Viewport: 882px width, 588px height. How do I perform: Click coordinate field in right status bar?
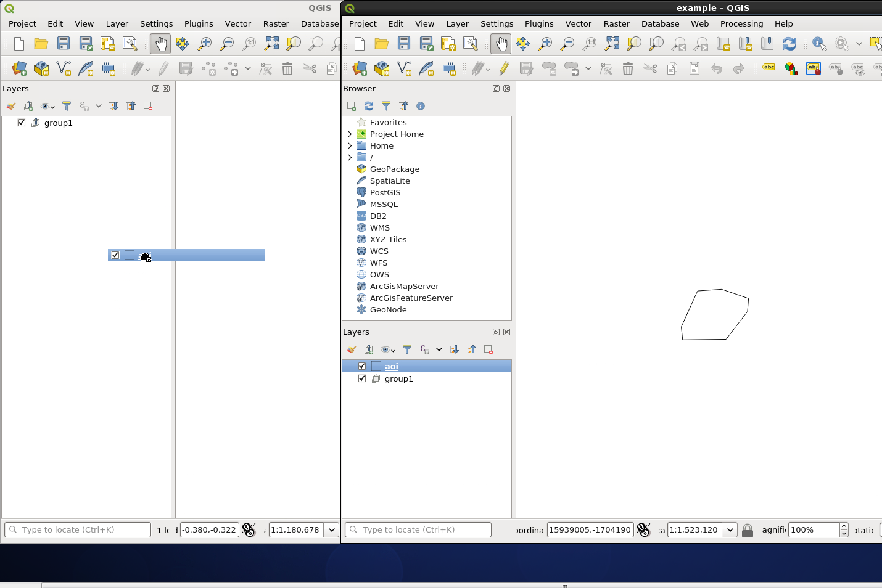click(x=590, y=529)
